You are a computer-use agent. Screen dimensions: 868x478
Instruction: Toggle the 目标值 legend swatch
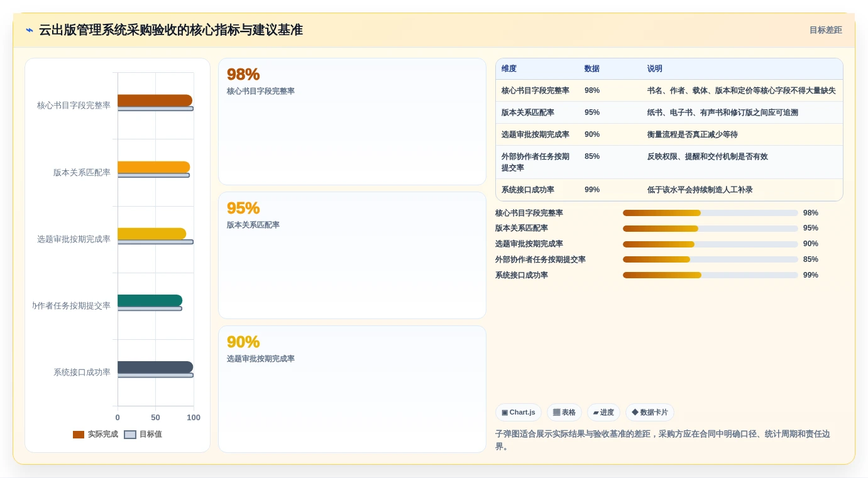(130, 435)
